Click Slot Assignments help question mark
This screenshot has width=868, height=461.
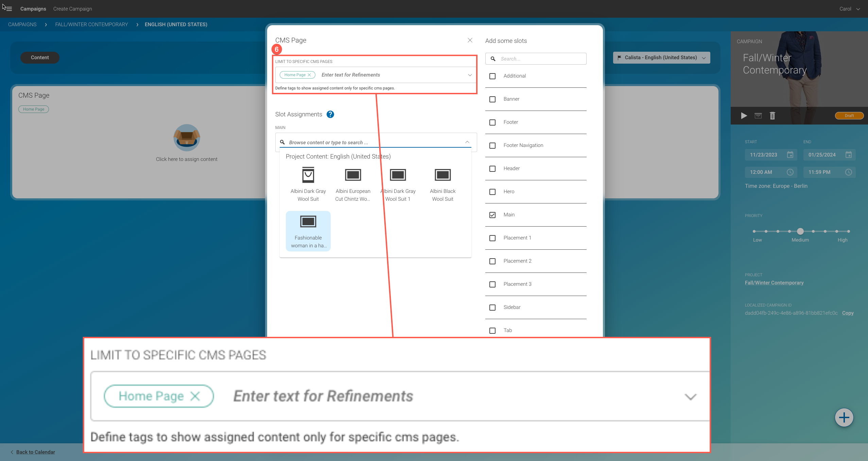pyautogui.click(x=330, y=114)
